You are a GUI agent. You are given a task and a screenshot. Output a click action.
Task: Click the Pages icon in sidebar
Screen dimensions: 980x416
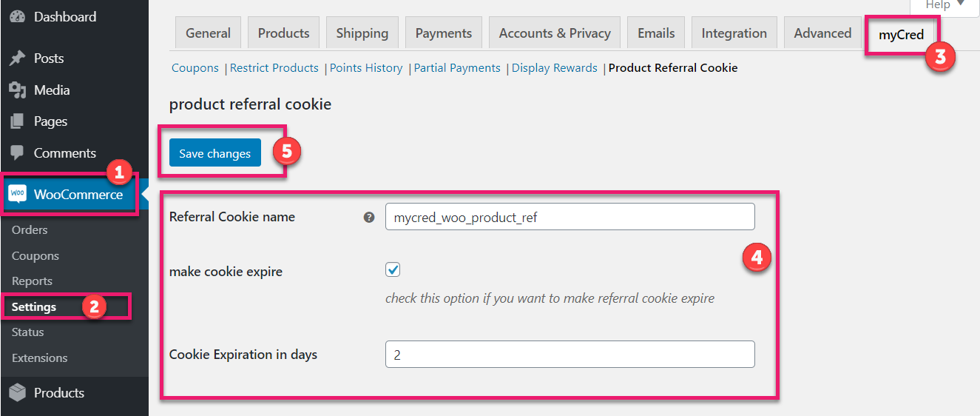pos(18,121)
